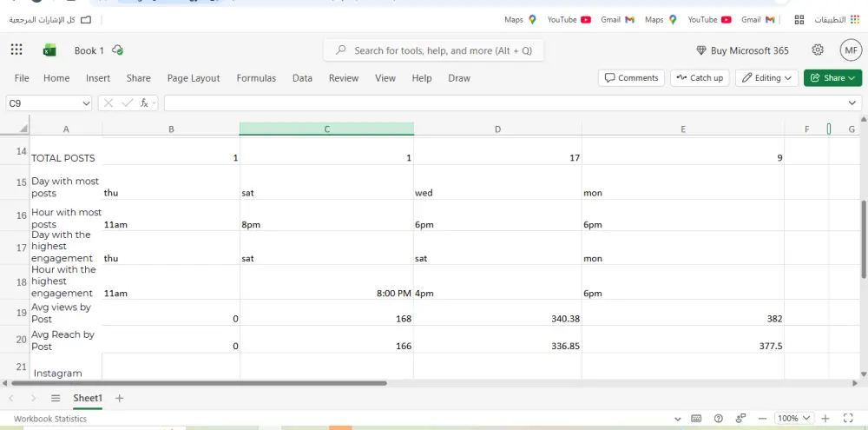Click the Name Box showing C9
This screenshot has width=868, height=430.
pos(43,103)
